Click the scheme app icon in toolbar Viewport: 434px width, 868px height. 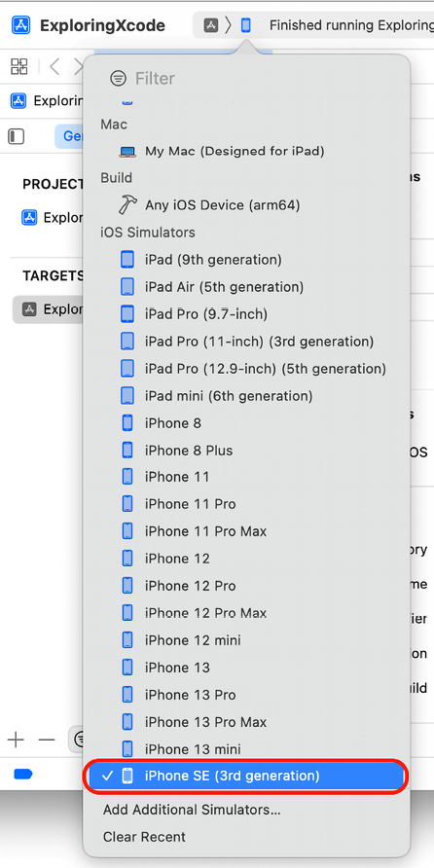[211, 25]
